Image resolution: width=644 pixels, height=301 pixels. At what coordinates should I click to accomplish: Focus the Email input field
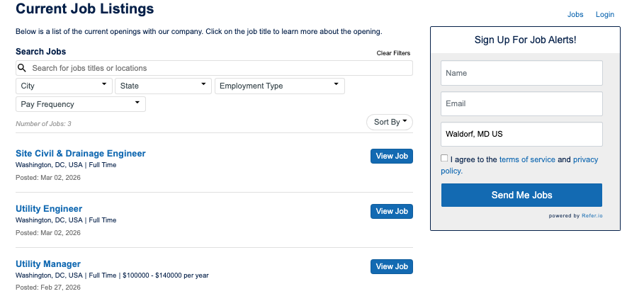point(521,103)
